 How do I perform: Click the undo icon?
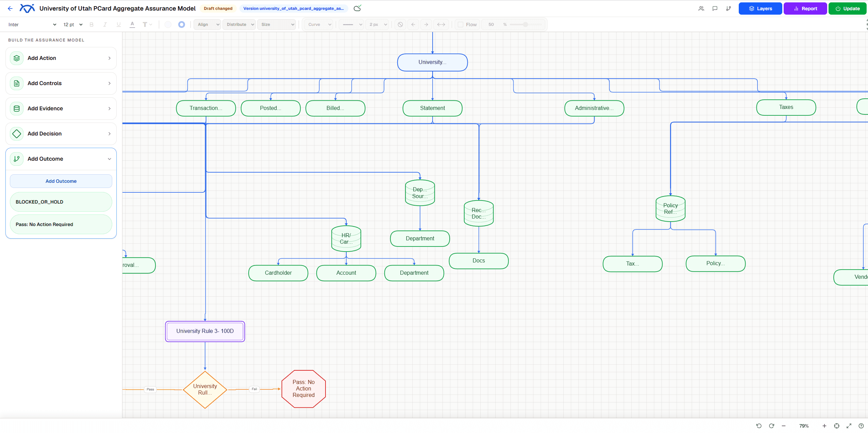(759, 426)
